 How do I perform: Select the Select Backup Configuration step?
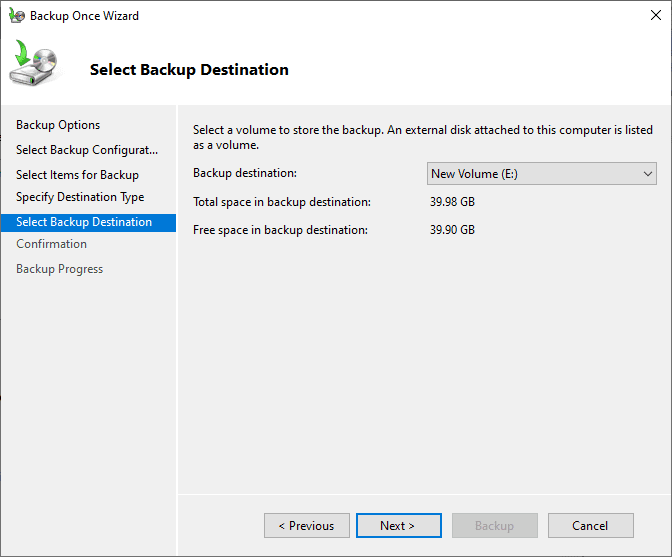point(87,150)
